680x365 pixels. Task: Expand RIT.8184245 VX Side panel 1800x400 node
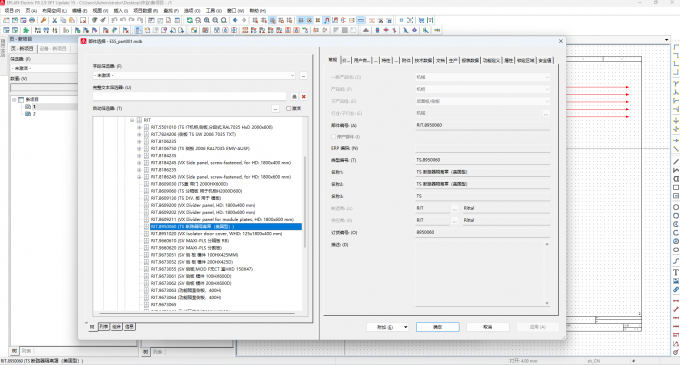pos(139,163)
